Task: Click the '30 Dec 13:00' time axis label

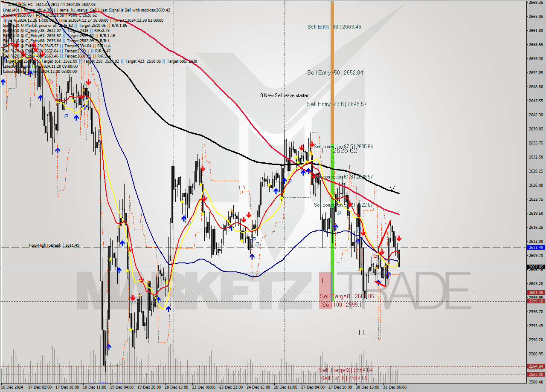Action: (x=368, y=387)
